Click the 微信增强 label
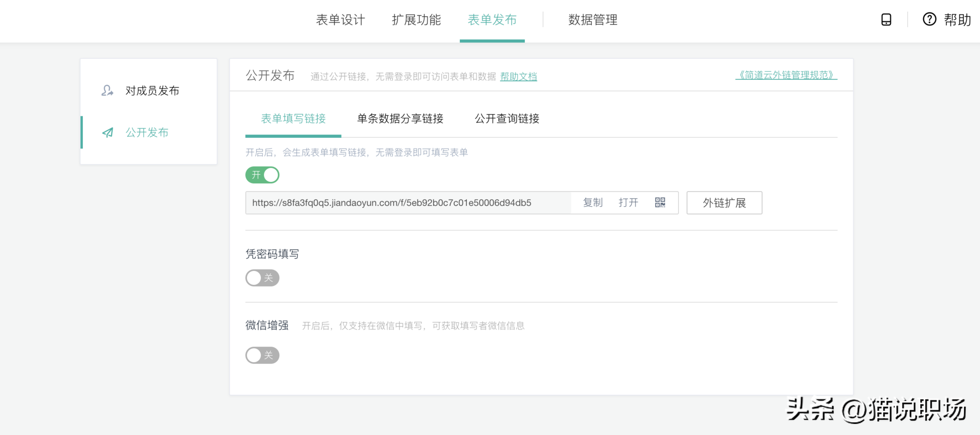980x435 pixels. (x=267, y=325)
